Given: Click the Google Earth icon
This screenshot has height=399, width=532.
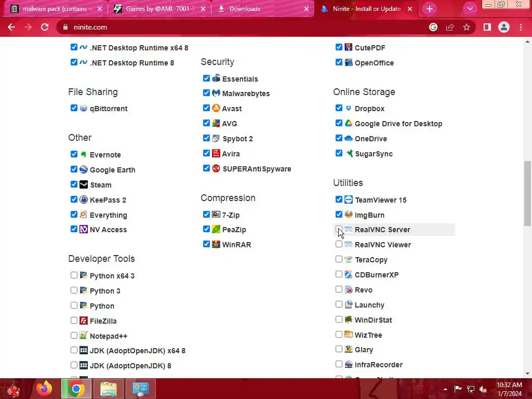Looking at the screenshot, I should pos(84,169).
